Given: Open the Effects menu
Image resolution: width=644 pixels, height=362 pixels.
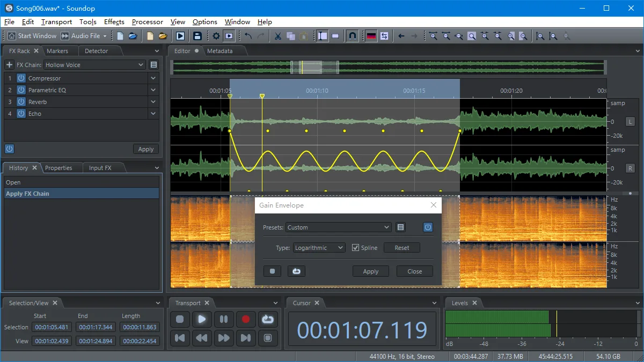Looking at the screenshot, I should [114, 22].
